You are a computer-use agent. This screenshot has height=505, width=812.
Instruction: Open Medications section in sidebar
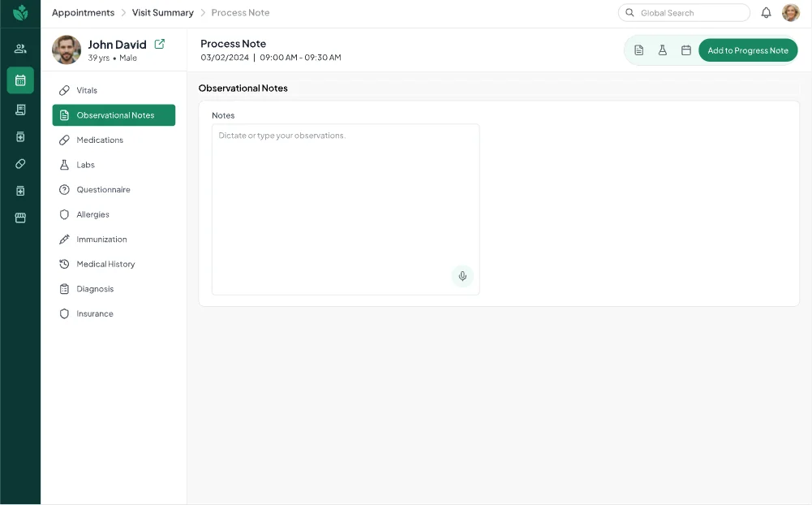114,140
